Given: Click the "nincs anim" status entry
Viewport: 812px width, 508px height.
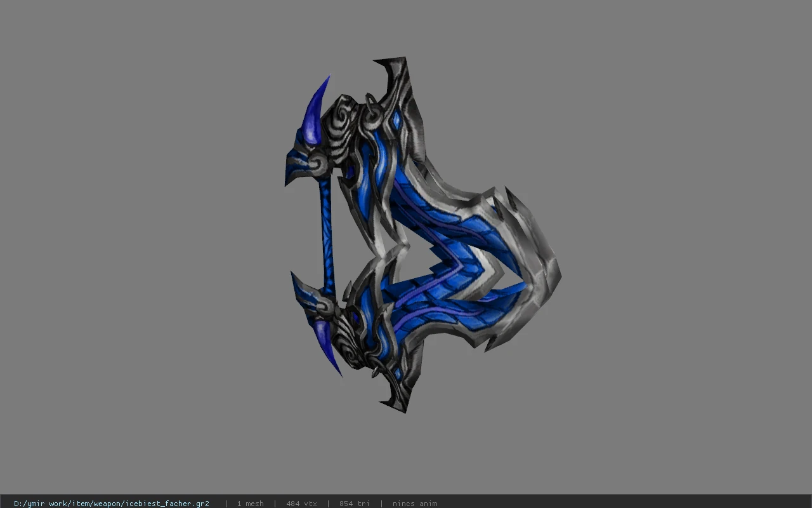Looking at the screenshot, I should [x=415, y=504].
